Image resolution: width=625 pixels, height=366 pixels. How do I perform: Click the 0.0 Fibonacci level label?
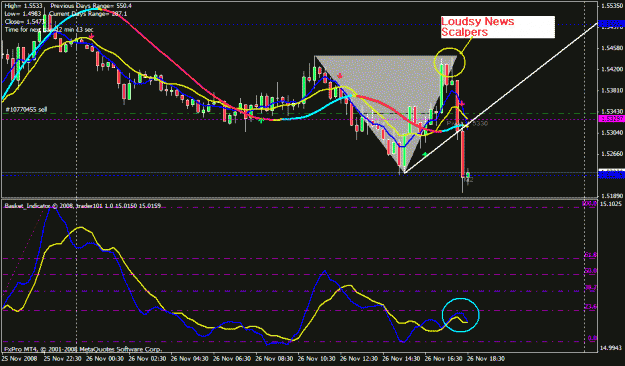pyautogui.click(x=593, y=338)
